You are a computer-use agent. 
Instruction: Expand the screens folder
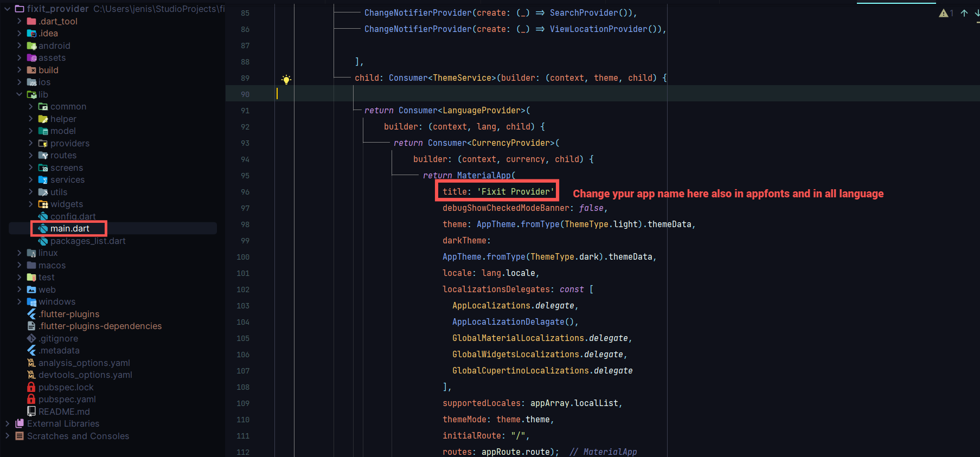[x=31, y=168]
